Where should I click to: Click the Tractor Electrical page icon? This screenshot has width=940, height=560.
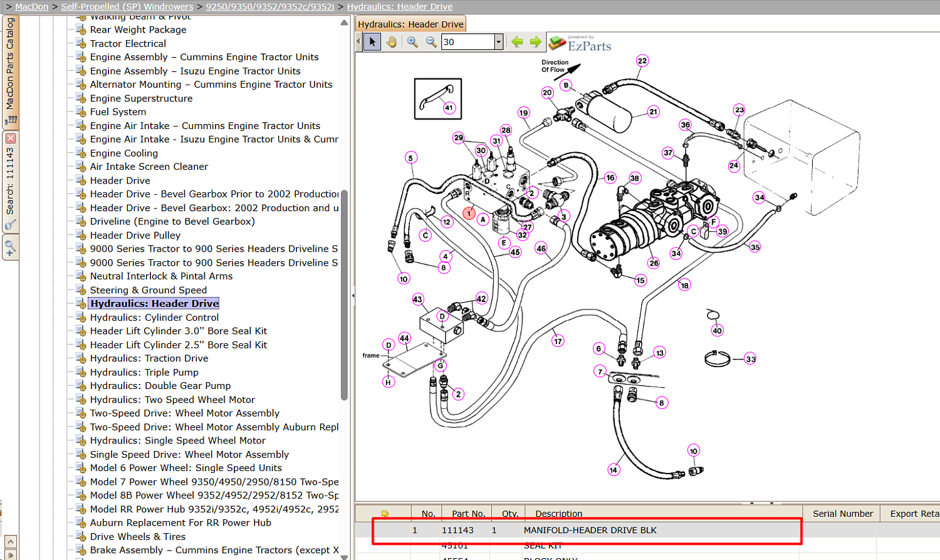click(x=81, y=43)
